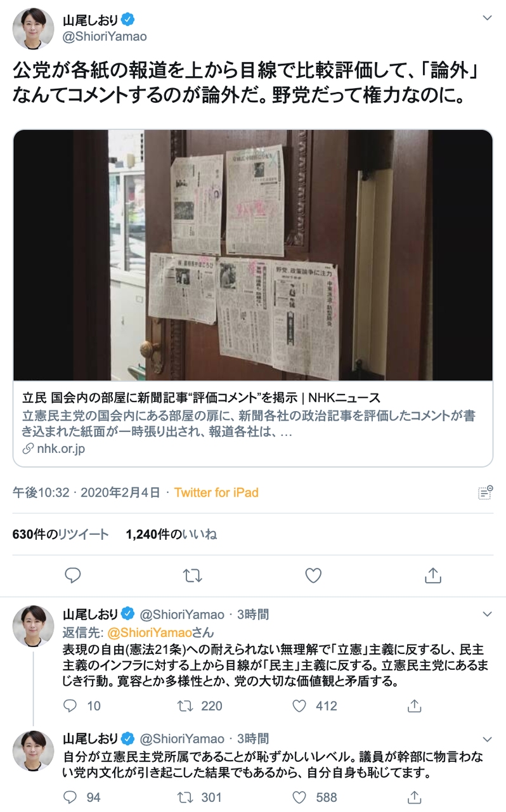Share the main tweet
506x812 pixels.
pos(432,575)
